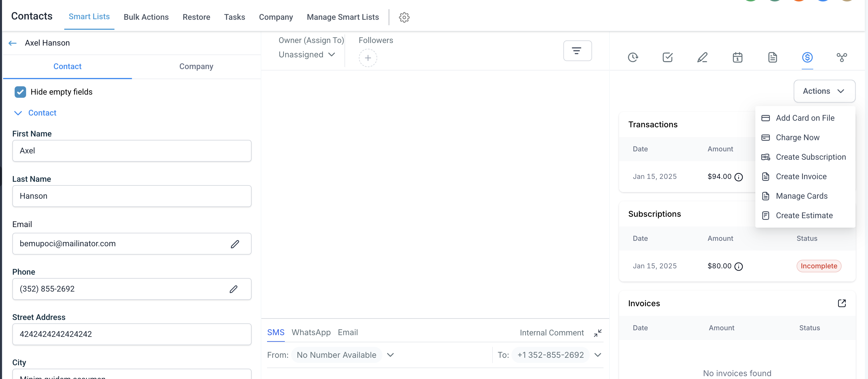Open the appointments calendar icon
Image resolution: width=868 pixels, height=379 pixels.
[x=737, y=57]
